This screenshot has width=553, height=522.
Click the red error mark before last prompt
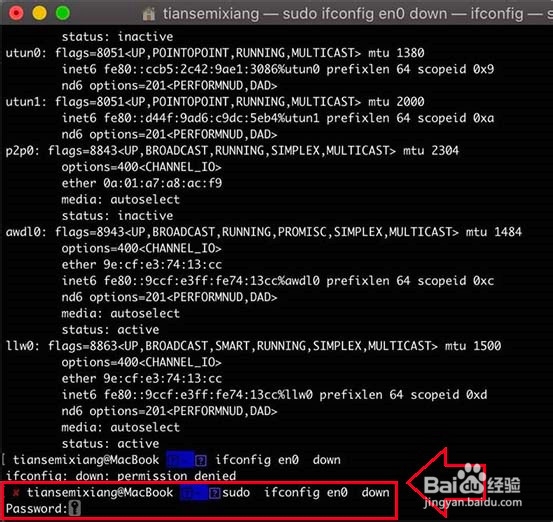click(16, 492)
